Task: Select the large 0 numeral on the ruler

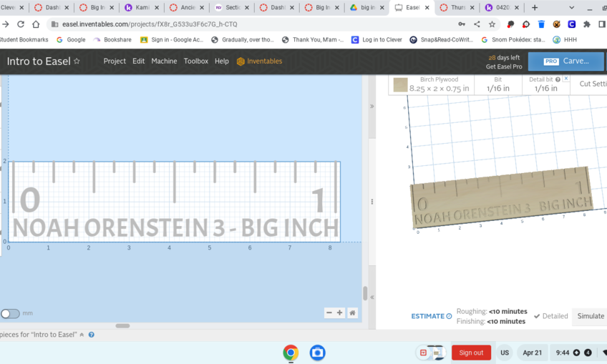Action: (30, 200)
